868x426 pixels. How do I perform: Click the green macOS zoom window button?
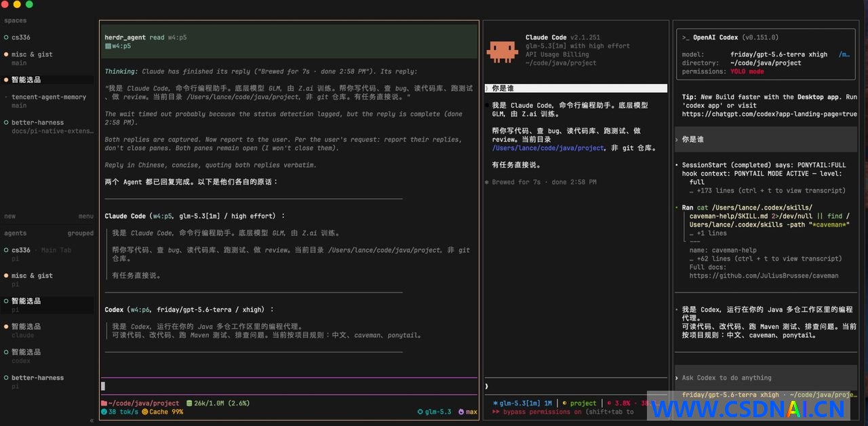(29, 5)
